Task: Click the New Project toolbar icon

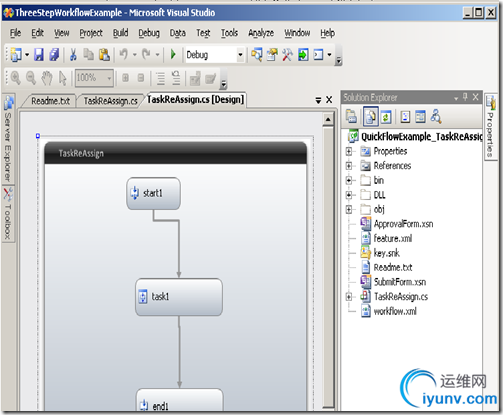Action: click(x=16, y=55)
